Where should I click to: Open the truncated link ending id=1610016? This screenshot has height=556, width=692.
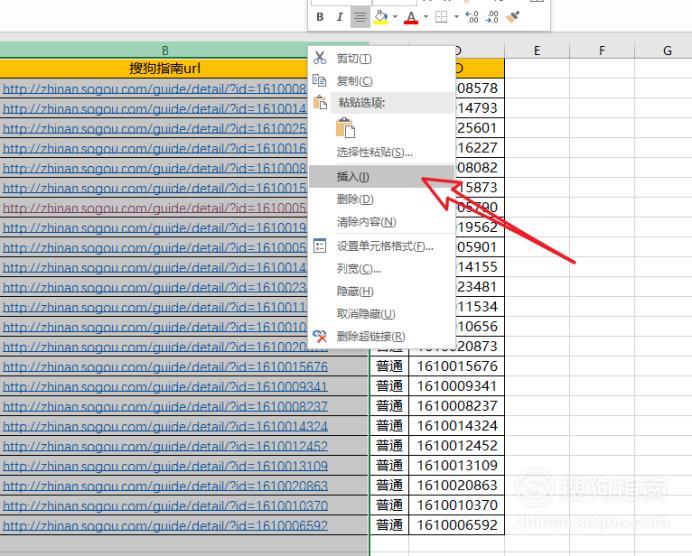[x=154, y=148]
